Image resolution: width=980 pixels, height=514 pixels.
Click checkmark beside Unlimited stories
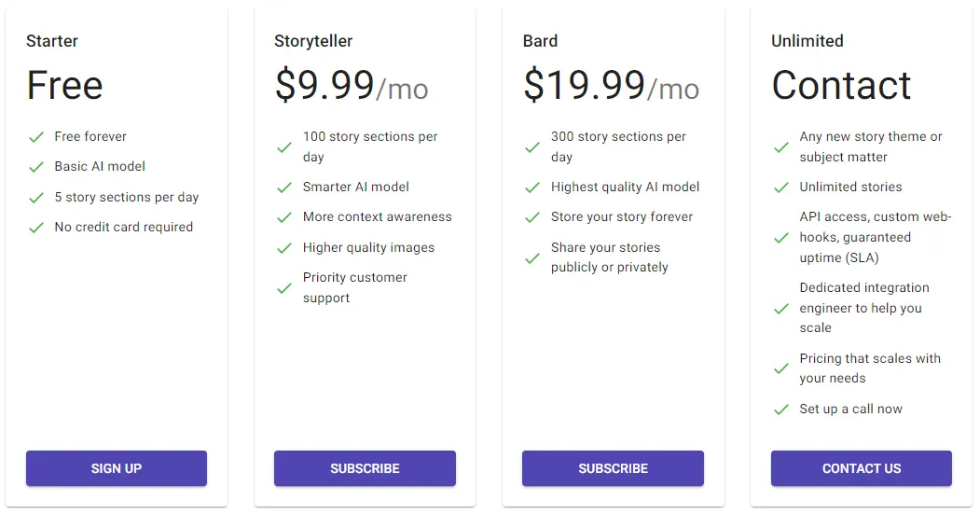[781, 188]
